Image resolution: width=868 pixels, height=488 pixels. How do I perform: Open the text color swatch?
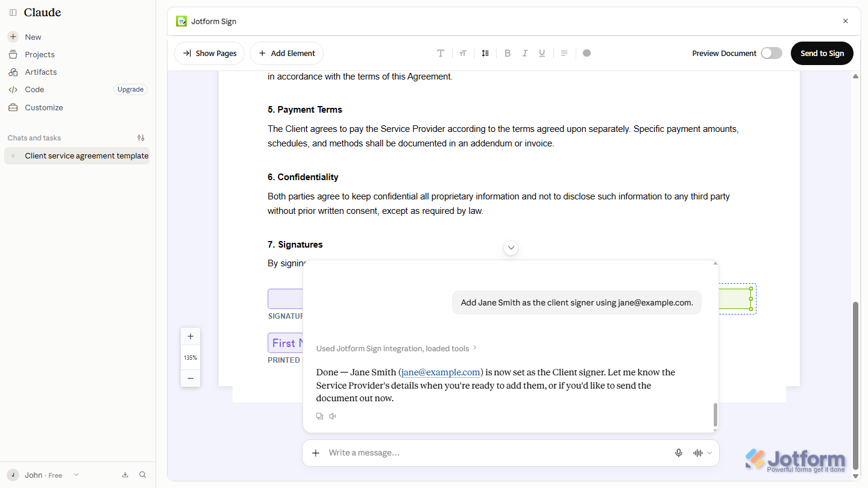coord(587,53)
